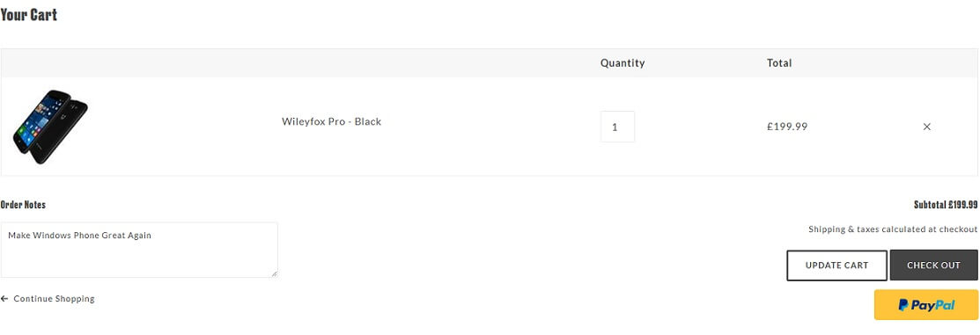Select the Total column header
Screen dimensions: 980x335
[779, 63]
